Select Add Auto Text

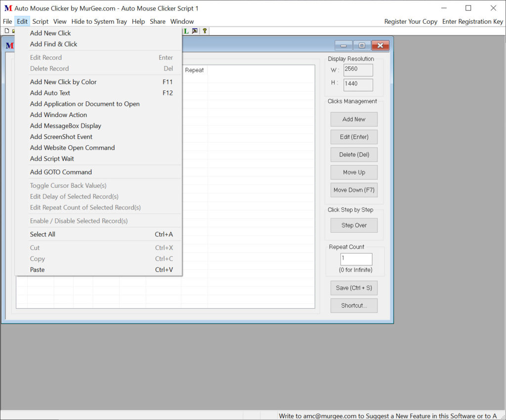(x=98, y=93)
